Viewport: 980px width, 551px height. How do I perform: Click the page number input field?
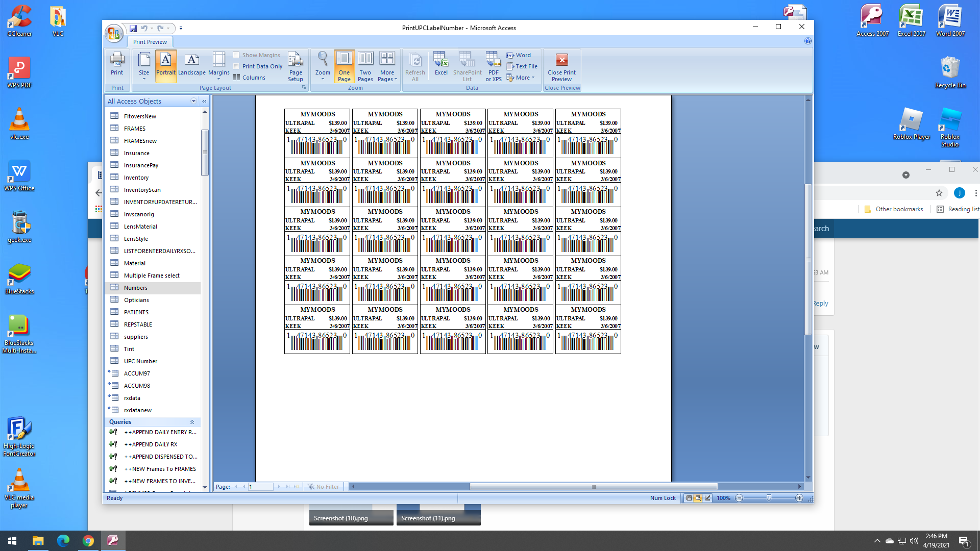[x=260, y=487]
